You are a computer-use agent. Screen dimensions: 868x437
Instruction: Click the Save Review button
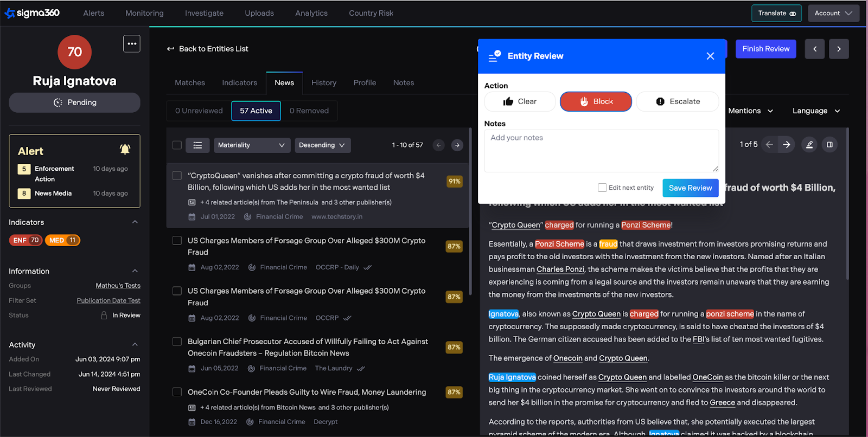690,188
